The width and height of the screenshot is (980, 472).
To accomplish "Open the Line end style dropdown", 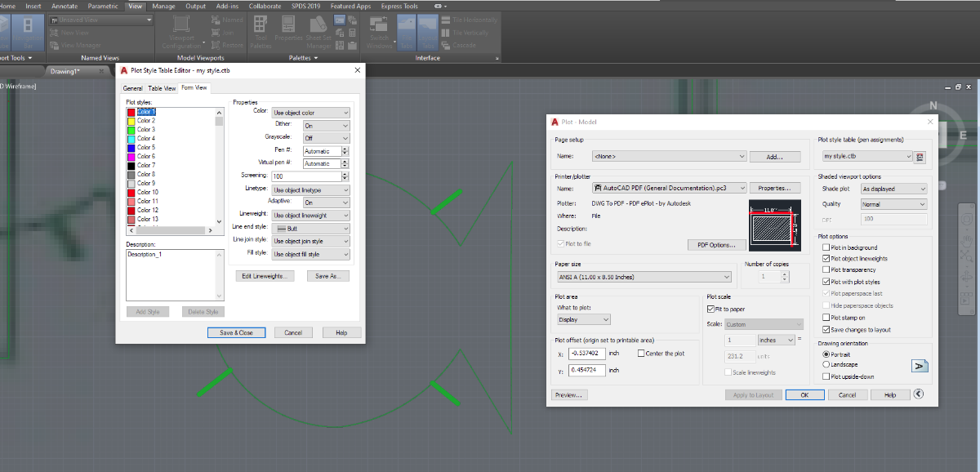I will 310,229.
